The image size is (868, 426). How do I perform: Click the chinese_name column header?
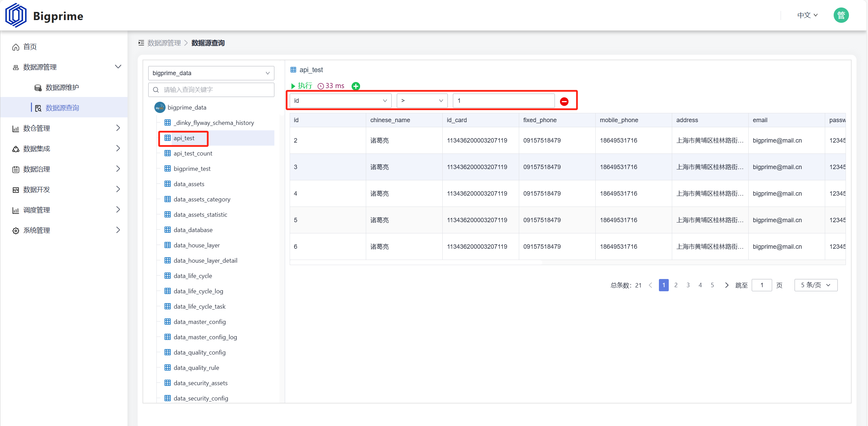point(404,120)
